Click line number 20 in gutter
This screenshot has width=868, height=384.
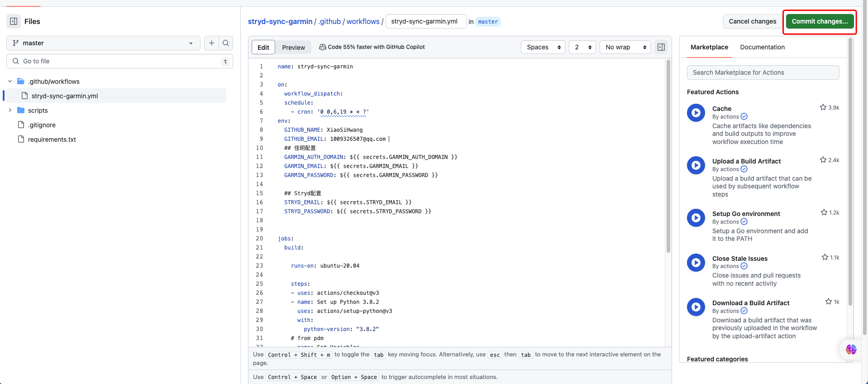(x=259, y=239)
